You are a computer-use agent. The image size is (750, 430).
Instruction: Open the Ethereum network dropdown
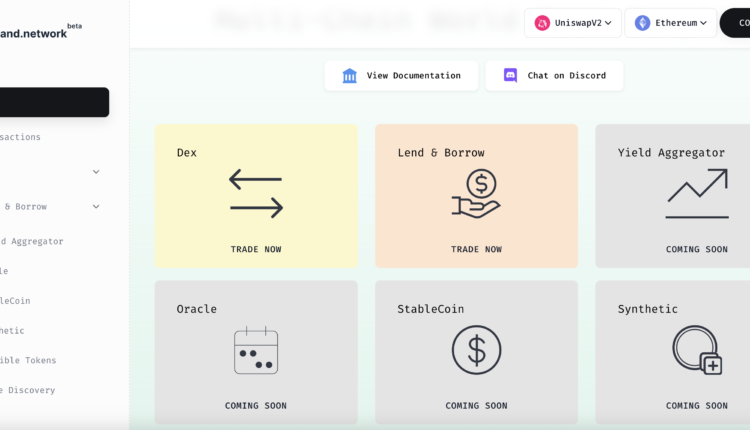(671, 23)
